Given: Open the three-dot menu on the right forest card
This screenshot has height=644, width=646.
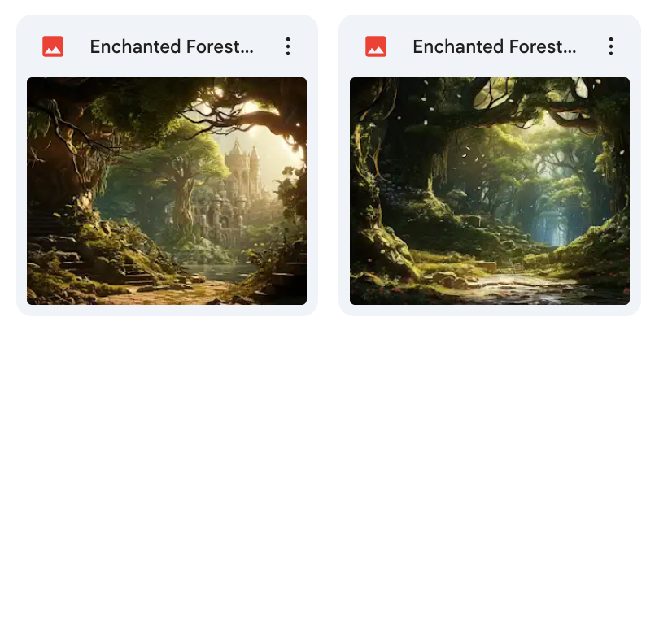Looking at the screenshot, I should (x=611, y=46).
